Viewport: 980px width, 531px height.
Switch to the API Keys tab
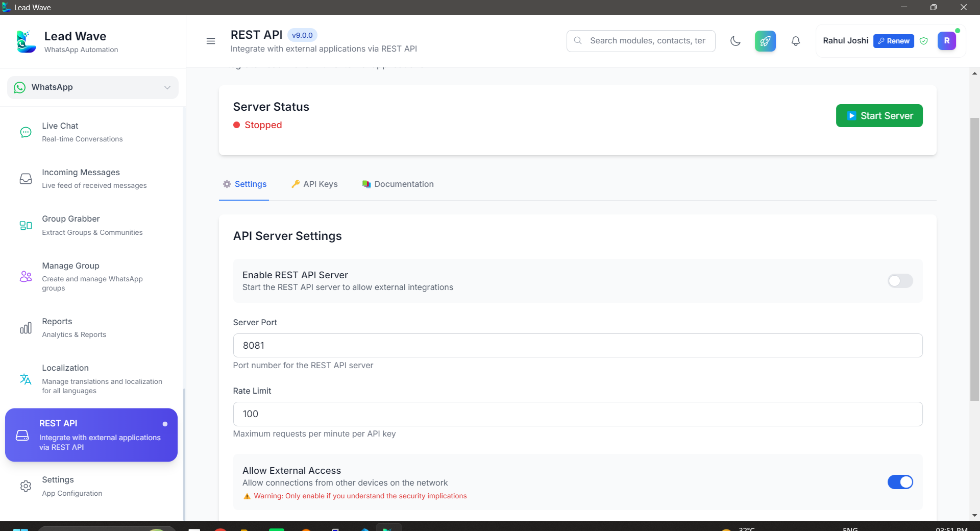click(314, 184)
